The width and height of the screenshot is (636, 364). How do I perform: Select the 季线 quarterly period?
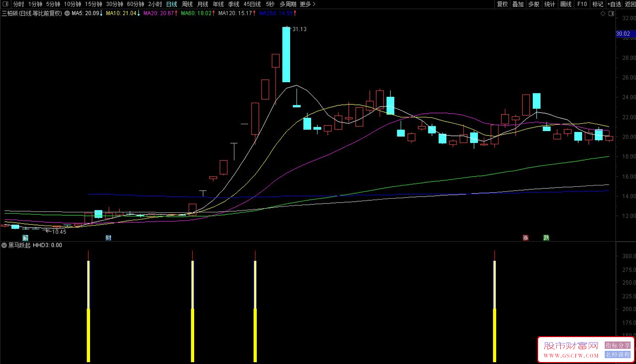234,4
